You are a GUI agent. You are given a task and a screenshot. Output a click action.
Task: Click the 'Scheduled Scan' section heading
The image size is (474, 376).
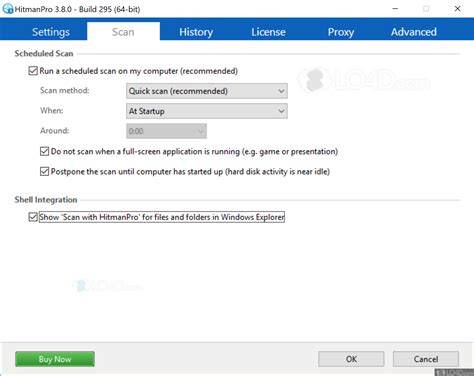click(44, 53)
